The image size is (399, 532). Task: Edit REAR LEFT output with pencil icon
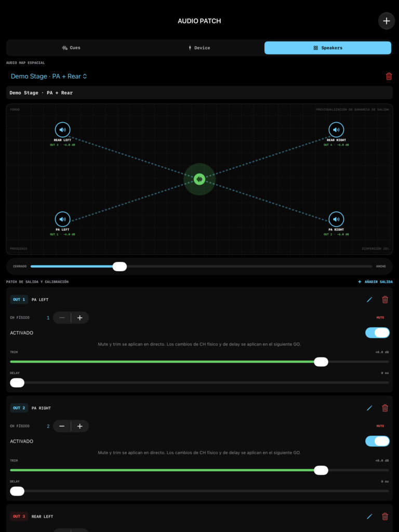click(x=369, y=516)
